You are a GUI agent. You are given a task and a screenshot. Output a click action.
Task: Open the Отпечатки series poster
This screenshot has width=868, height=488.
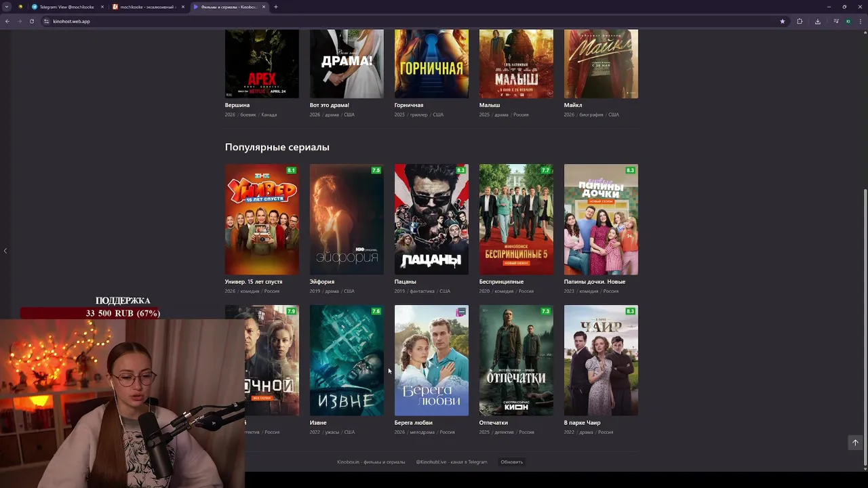pos(516,361)
